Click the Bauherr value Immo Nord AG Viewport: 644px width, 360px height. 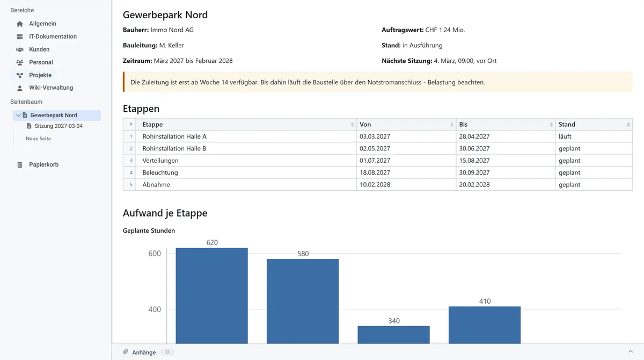pos(172,30)
